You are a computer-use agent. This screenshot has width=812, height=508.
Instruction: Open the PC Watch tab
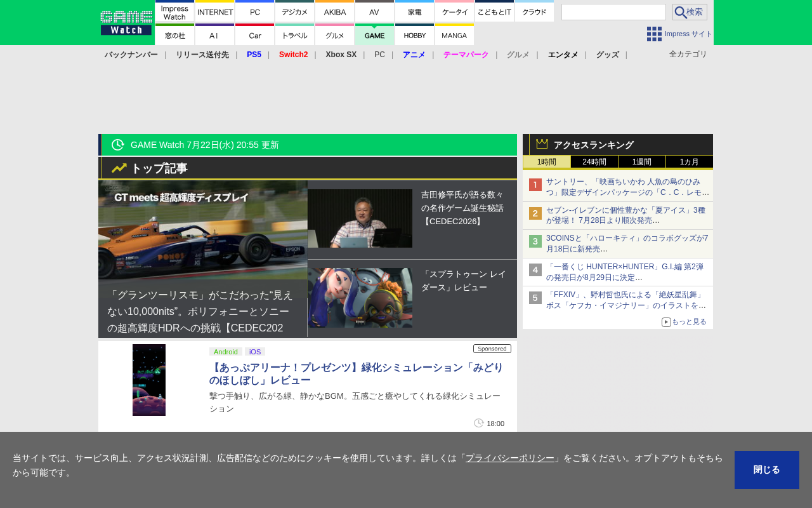tap(254, 11)
